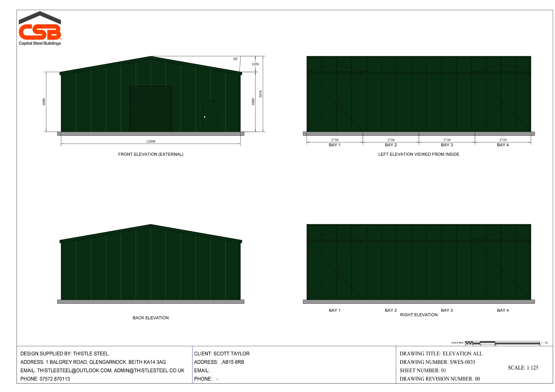
Task: Select BAY 4 label under left elevation
Action: click(x=503, y=145)
